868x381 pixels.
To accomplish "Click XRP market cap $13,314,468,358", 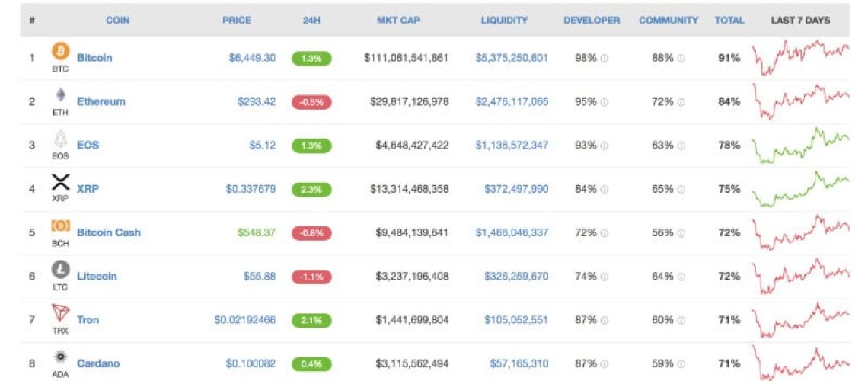I will pyautogui.click(x=409, y=189).
